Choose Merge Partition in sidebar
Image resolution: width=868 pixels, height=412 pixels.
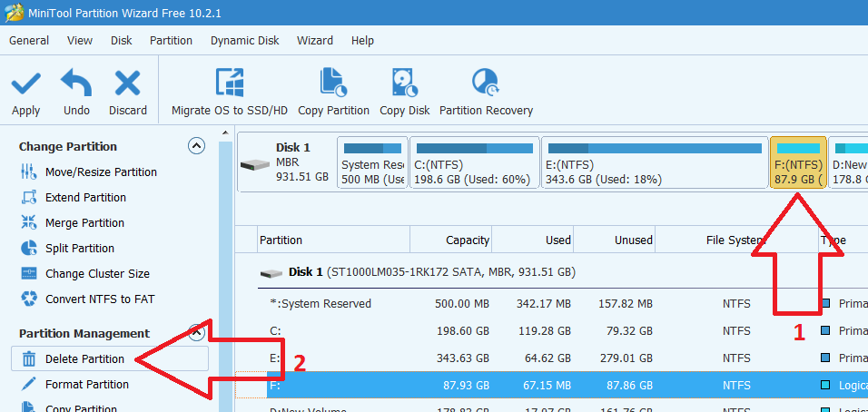point(84,223)
